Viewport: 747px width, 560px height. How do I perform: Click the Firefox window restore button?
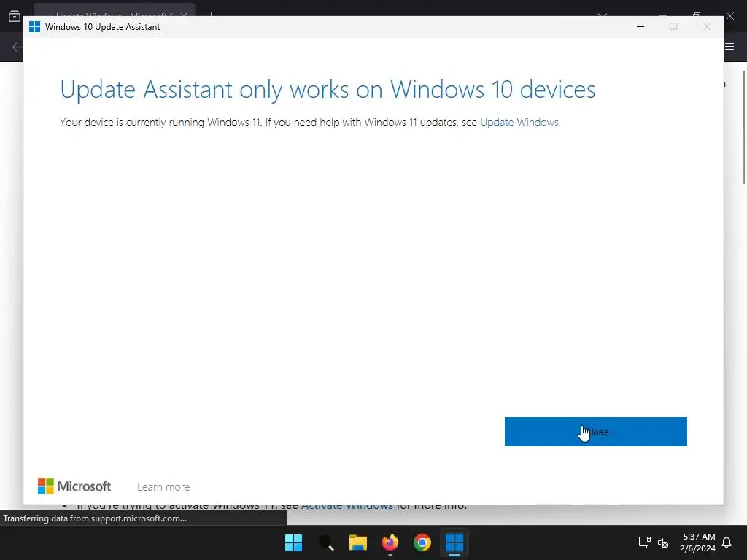(697, 15)
